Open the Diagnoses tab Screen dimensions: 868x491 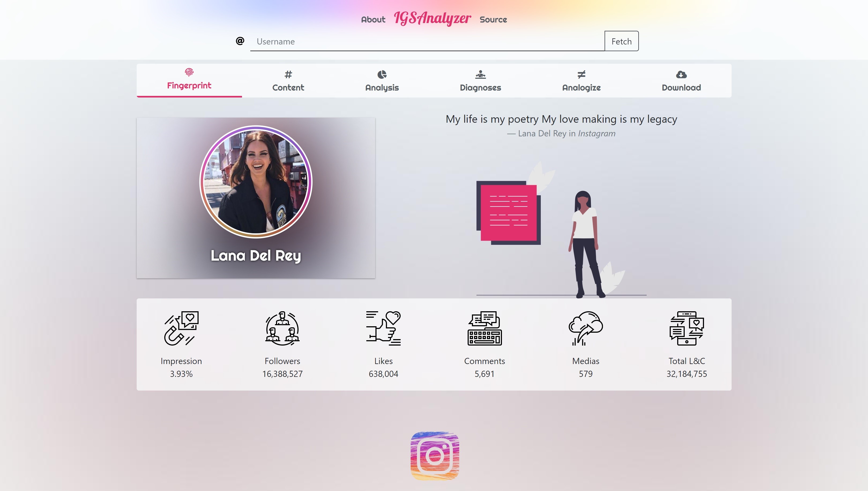(x=480, y=81)
